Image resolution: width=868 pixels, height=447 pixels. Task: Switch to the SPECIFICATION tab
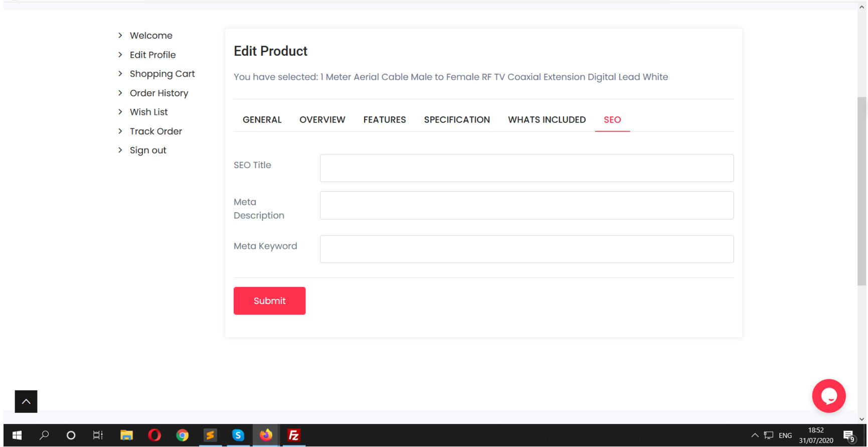click(457, 120)
